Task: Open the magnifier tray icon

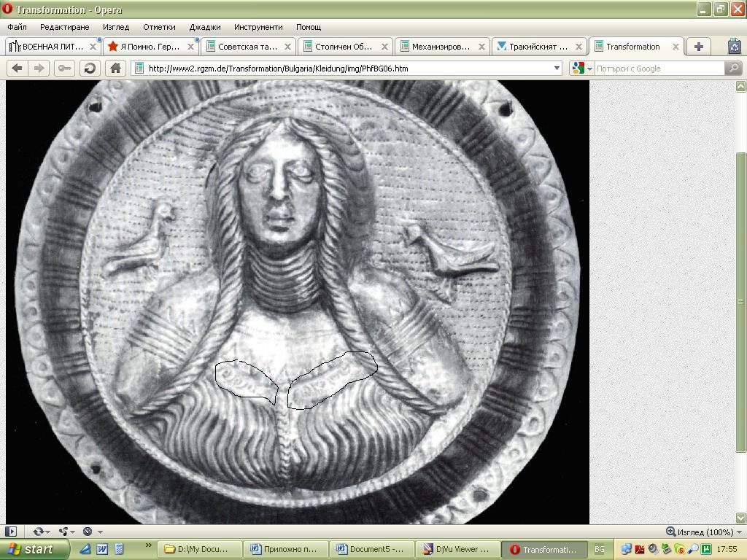Action: coord(693,549)
